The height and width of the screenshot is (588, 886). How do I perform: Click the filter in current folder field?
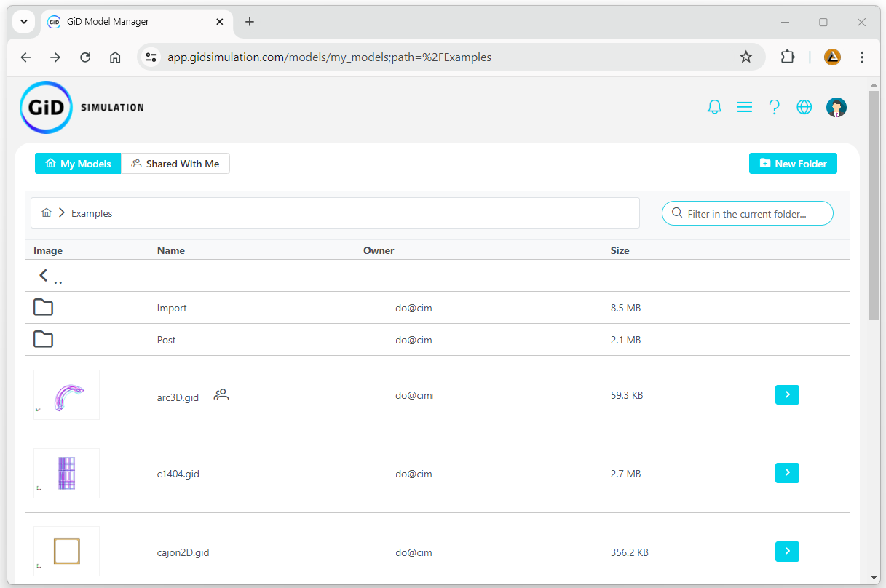(754, 214)
